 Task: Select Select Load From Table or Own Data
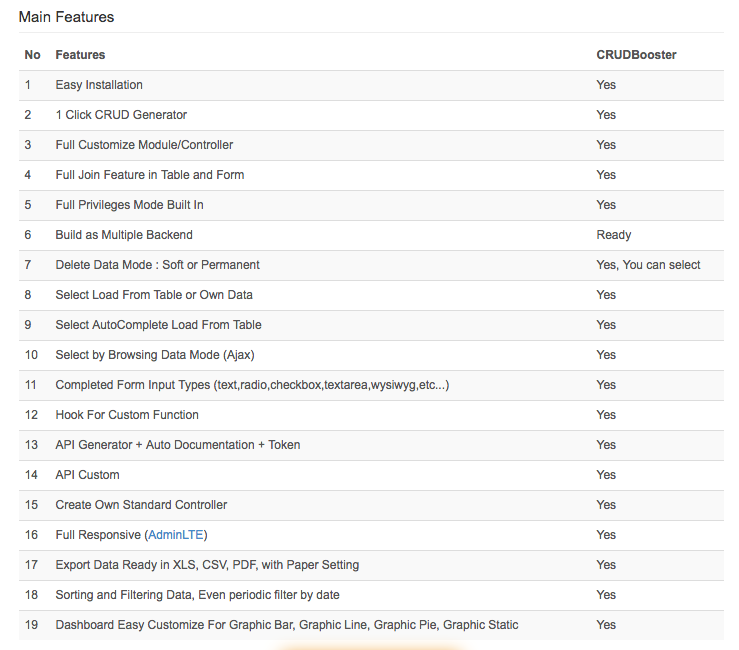click(154, 295)
